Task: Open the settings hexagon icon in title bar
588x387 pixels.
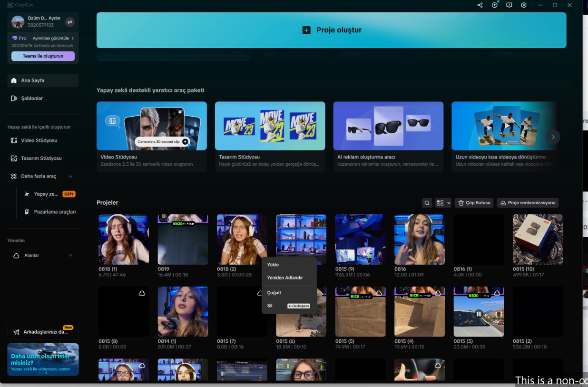Action: coord(524,5)
